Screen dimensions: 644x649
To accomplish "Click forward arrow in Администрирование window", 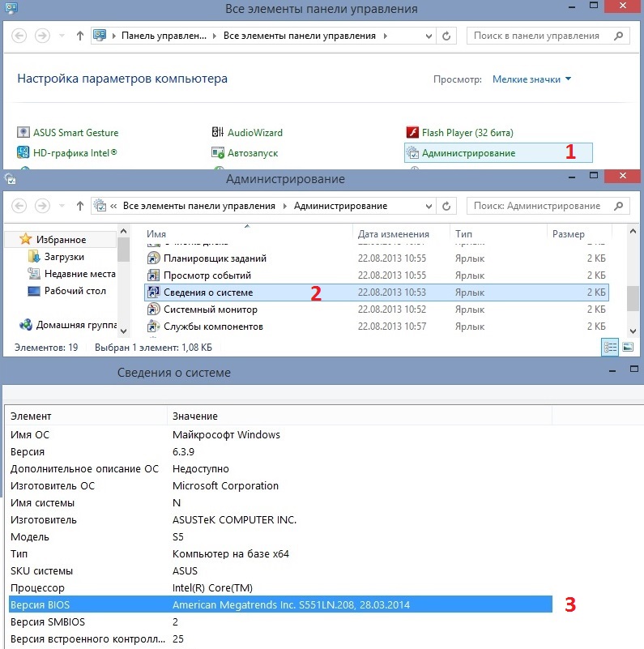I will pyautogui.click(x=42, y=206).
